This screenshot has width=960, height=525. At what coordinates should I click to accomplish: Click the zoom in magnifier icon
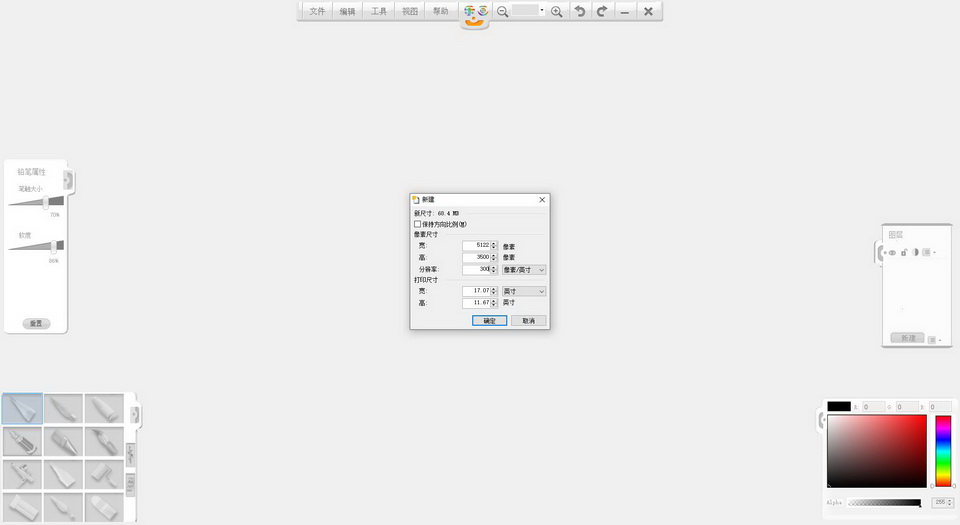click(x=557, y=11)
